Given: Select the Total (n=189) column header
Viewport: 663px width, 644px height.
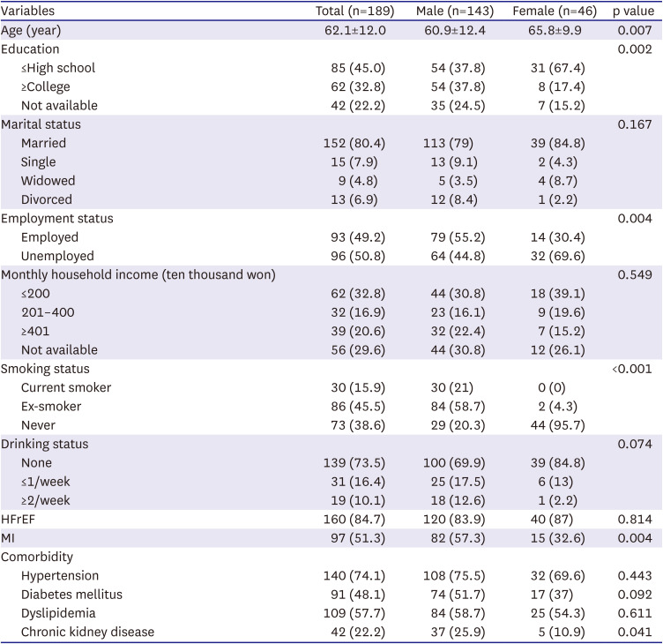Looking at the screenshot, I should pos(354,11).
